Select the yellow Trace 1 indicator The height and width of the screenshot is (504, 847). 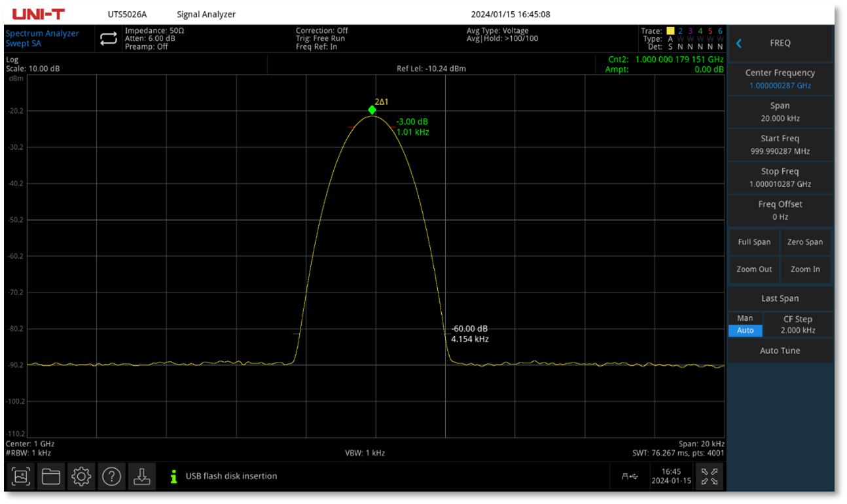point(670,31)
